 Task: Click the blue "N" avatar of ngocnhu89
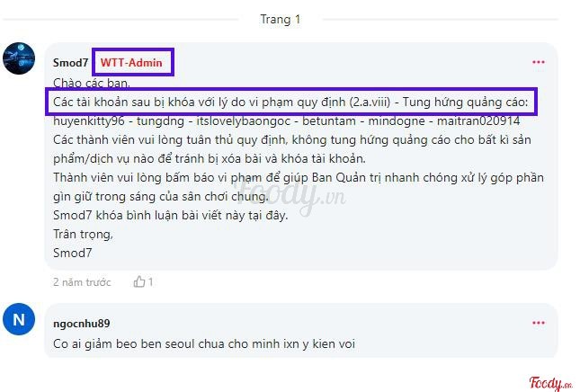pos(19,319)
